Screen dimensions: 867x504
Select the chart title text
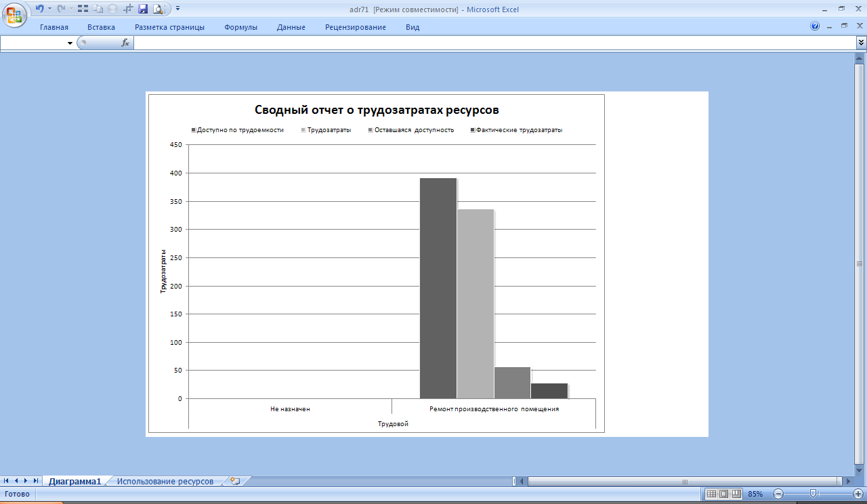click(377, 110)
